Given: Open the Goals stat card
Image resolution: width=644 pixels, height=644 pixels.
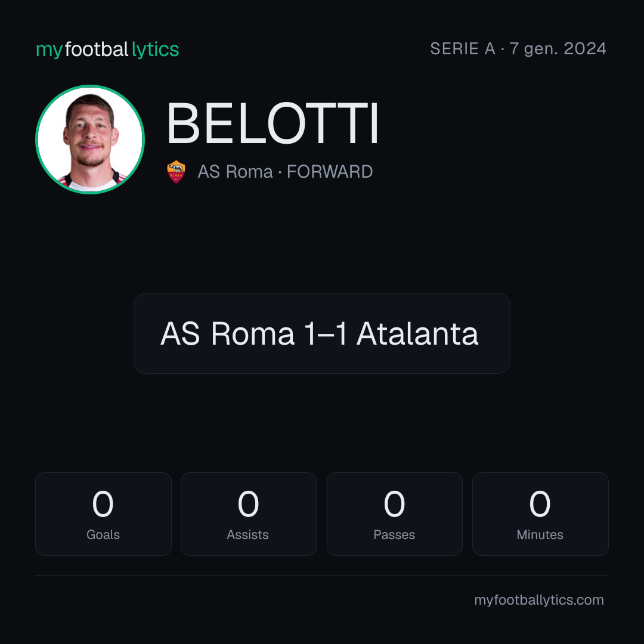Looking at the screenshot, I should click(x=103, y=514).
